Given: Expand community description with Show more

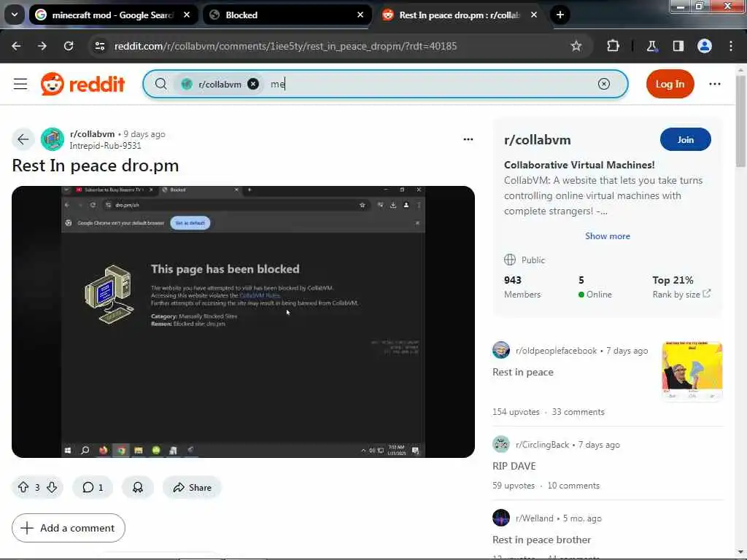Looking at the screenshot, I should pos(608,236).
